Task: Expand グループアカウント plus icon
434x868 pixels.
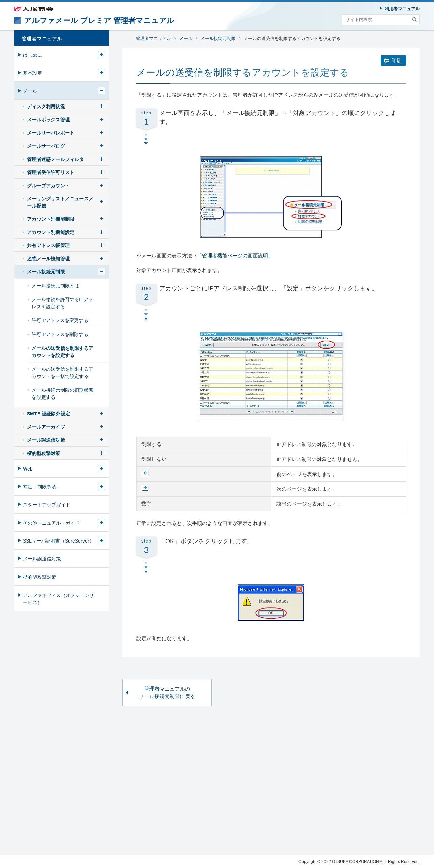Action: [102, 185]
